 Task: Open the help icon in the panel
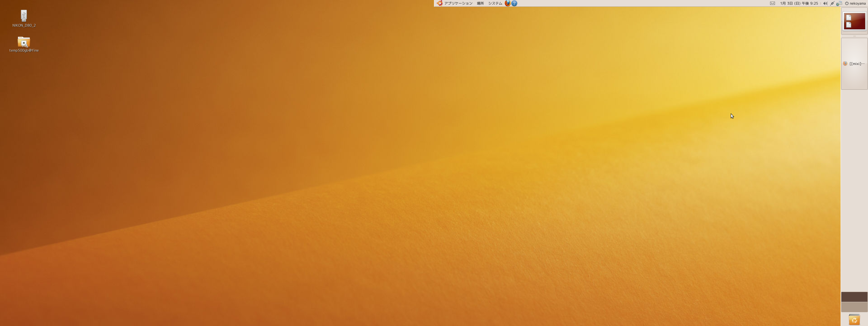click(514, 3)
